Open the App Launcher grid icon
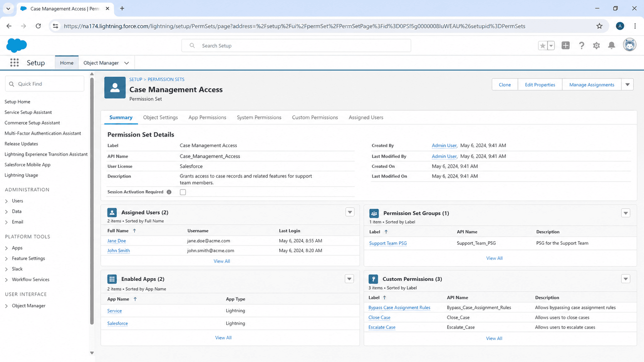The width and height of the screenshot is (644, 362). (x=14, y=63)
